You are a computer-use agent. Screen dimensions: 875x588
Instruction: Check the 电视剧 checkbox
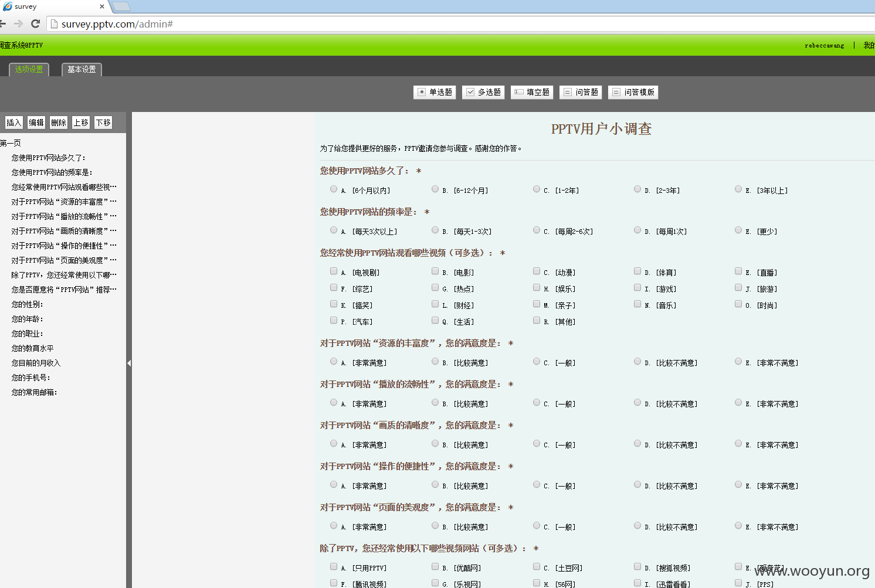click(x=334, y=271)
